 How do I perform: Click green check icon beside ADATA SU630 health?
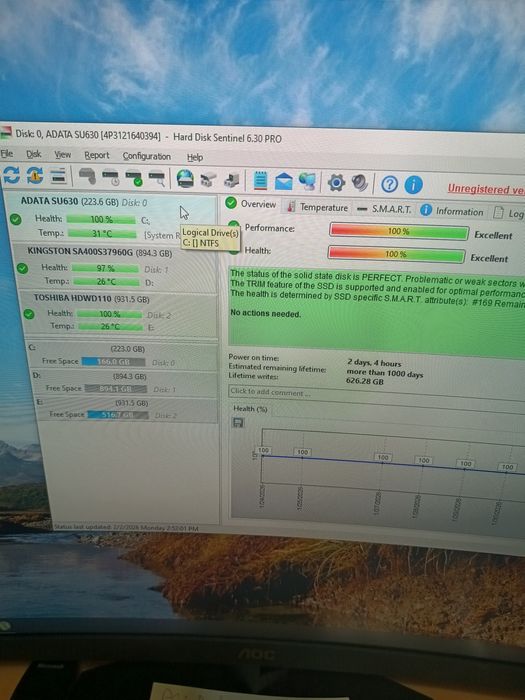coord(16,219)
